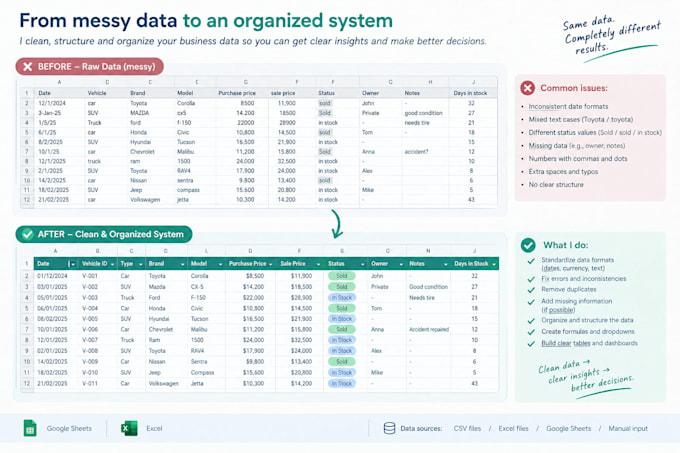Screen dimensions: 680x453
Task: Select the CX-5 model cell
Action: click(x=198, y=287)
